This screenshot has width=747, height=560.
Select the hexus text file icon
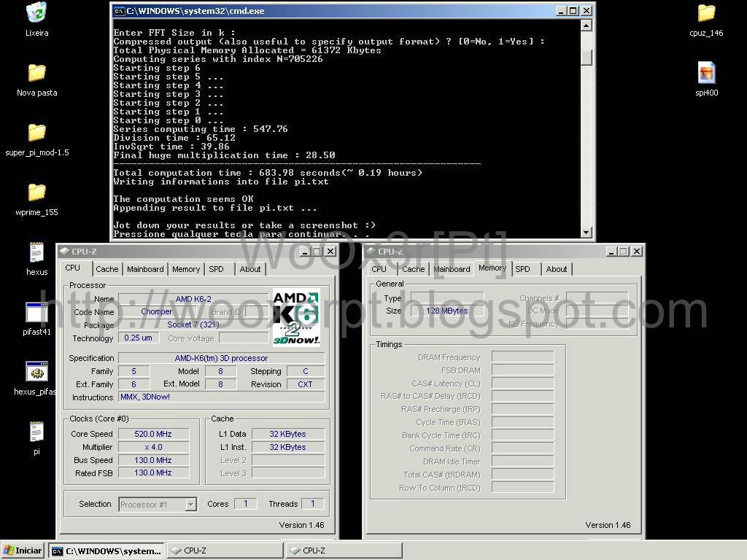[36, 252]
